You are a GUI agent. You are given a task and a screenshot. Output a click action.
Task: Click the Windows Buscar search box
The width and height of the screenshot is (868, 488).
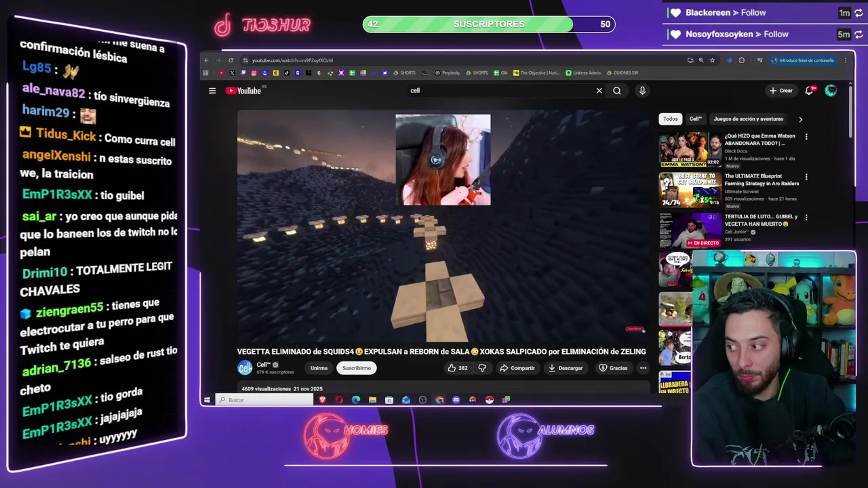(264, 400)
